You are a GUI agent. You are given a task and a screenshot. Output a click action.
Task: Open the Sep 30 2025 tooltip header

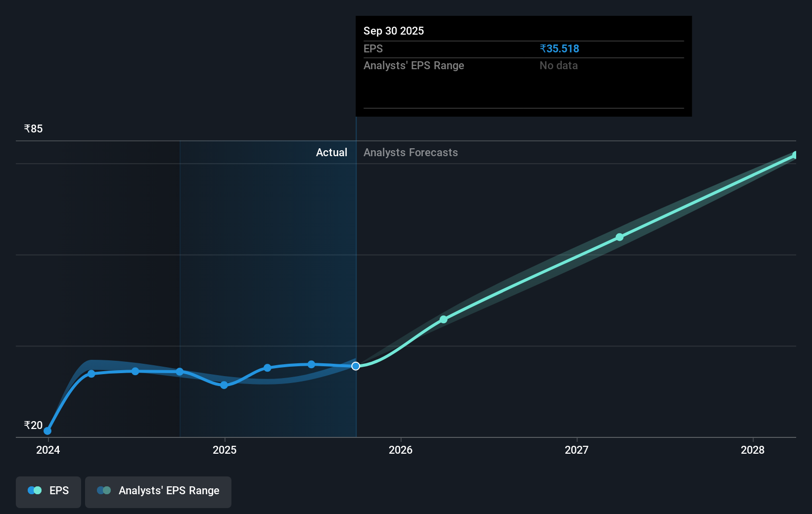point(393,31)
